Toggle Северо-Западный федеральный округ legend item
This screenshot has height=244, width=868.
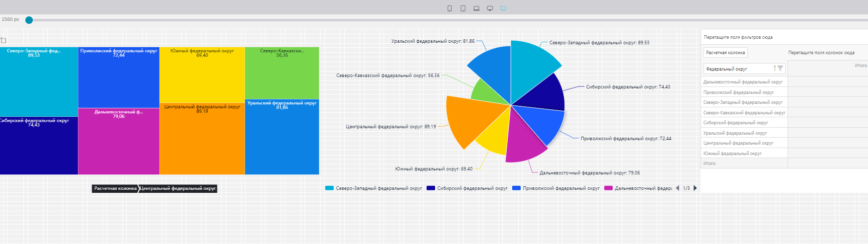click(x=374, y=188)
